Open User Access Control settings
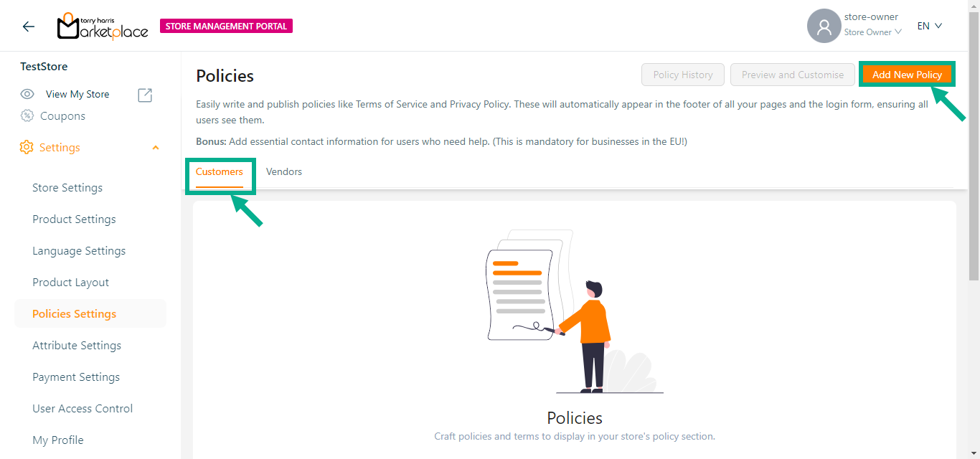980x459 pixels. pyautogui.click(x=83, y=409)
